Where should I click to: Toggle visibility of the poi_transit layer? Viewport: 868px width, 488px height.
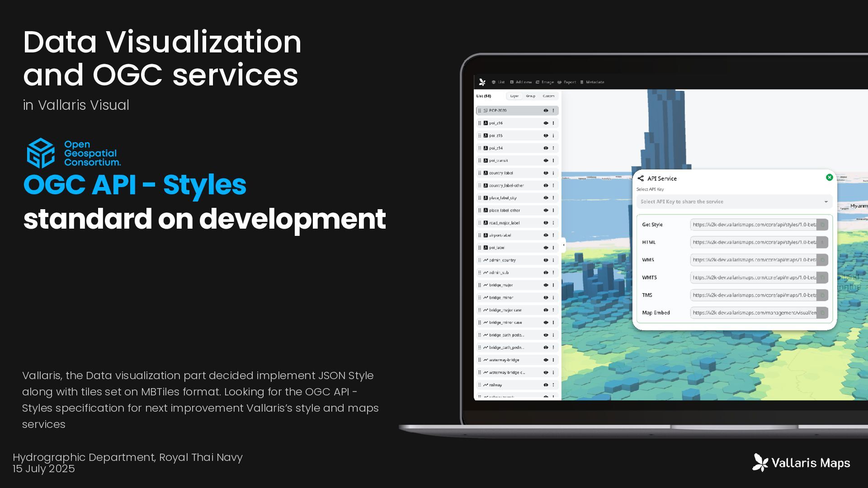pos(546,160)
